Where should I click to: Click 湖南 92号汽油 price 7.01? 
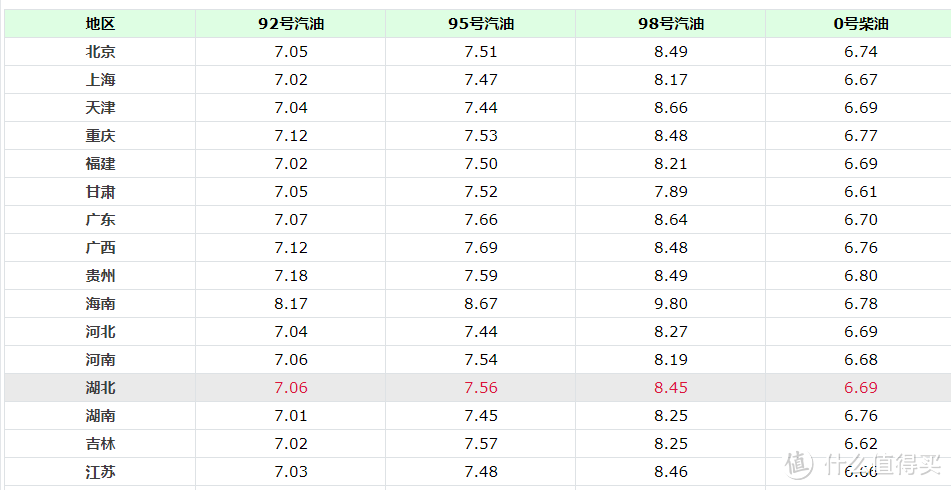291,415
